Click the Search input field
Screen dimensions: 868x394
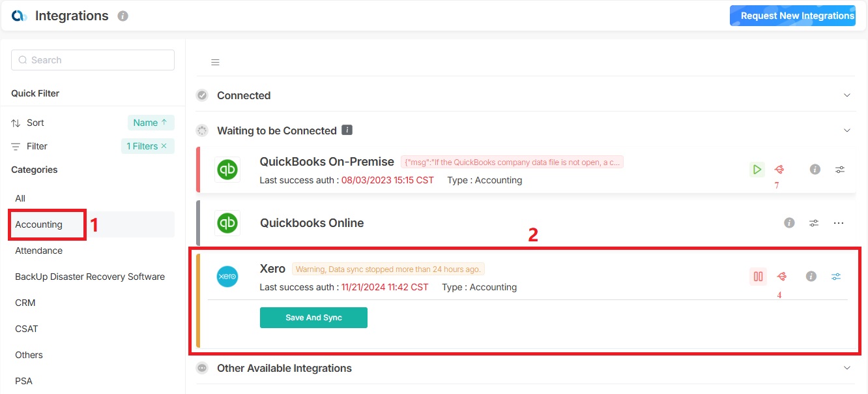click(x=93, y=60)
